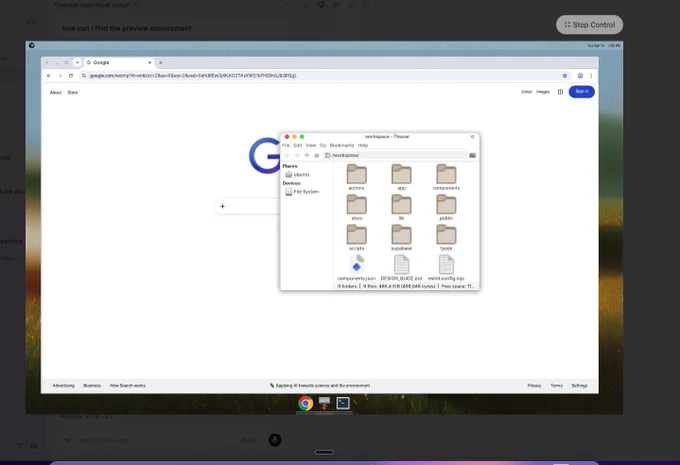Open the public folder in Thunar
This screenshot has height=465, width=680.
pos(446,207)
